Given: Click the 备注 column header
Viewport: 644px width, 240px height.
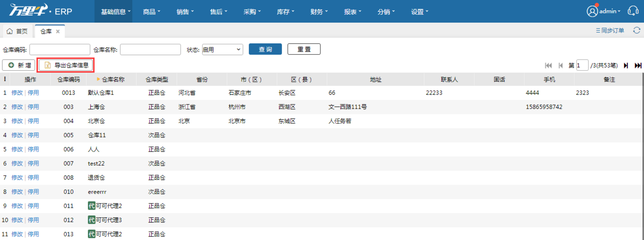Looking at the screenshot, I should tap(609, 80).
